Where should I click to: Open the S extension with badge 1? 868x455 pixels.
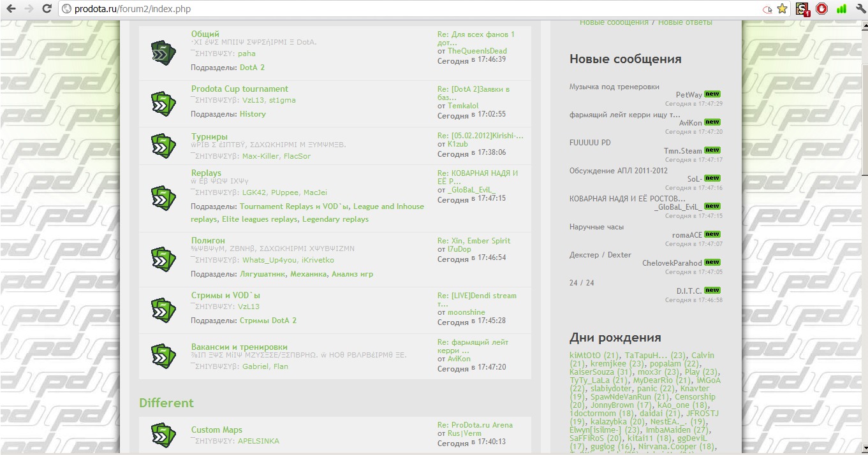pos(802,9)
